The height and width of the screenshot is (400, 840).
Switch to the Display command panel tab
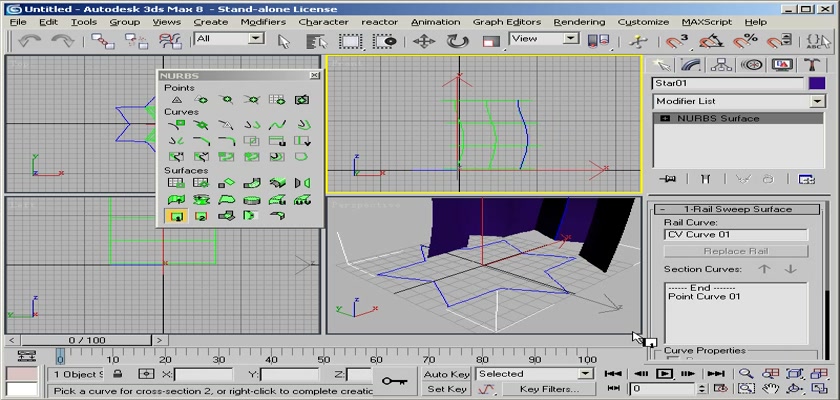click(x=782, y=65)
